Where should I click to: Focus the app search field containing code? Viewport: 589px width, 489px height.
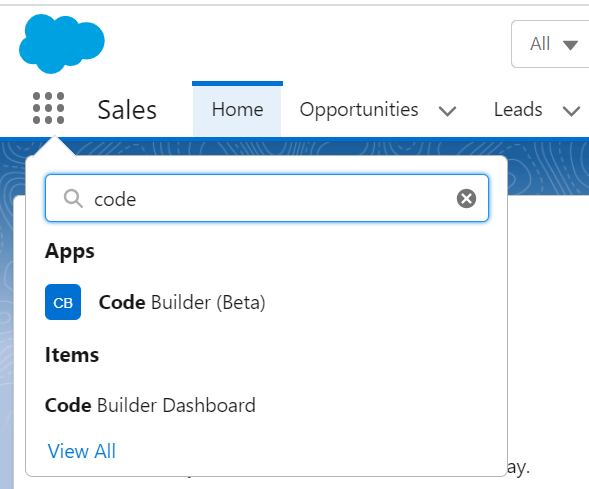267,198
